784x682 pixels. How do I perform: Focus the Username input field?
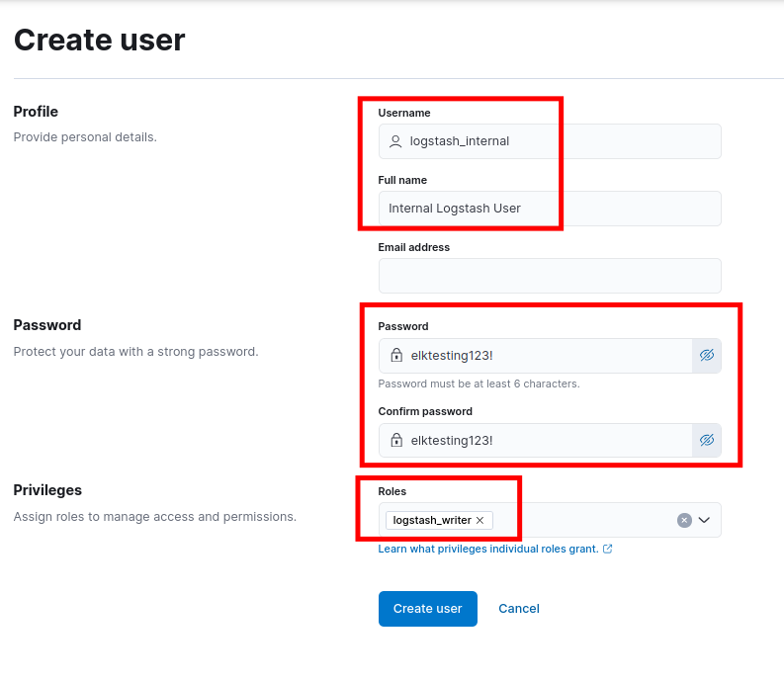coord(550,141)
